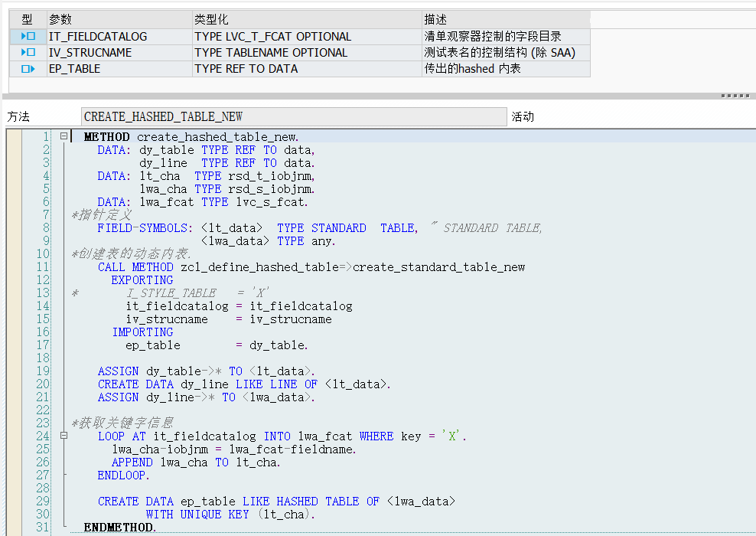Click the <lwa_data> TYPE any line
Screen dimensions: 756x536
coord(269,240)
